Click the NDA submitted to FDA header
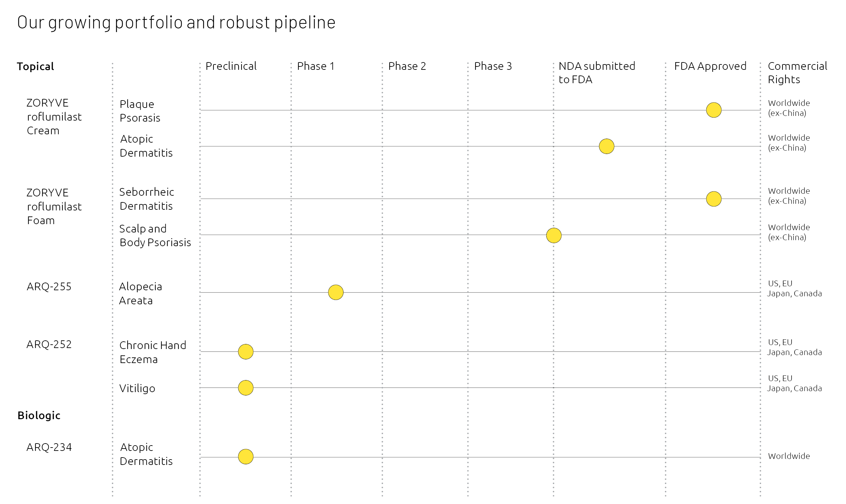846x504 pixels. (597, 73)
